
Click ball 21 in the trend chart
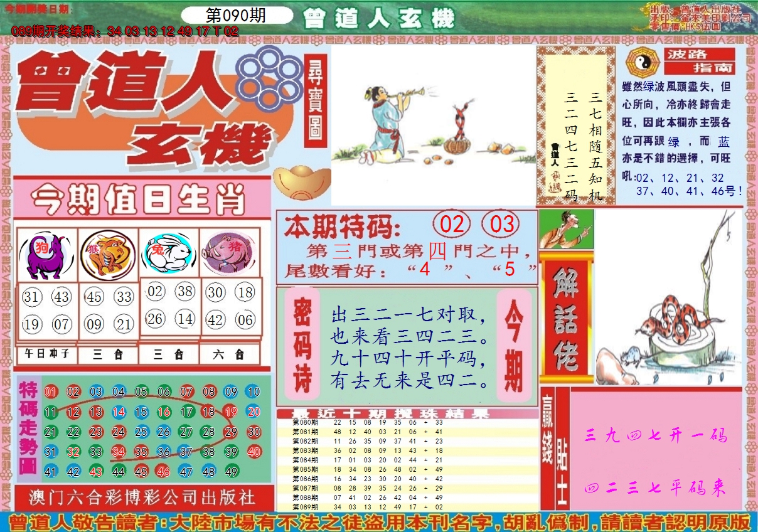click(x=51, y=432)
